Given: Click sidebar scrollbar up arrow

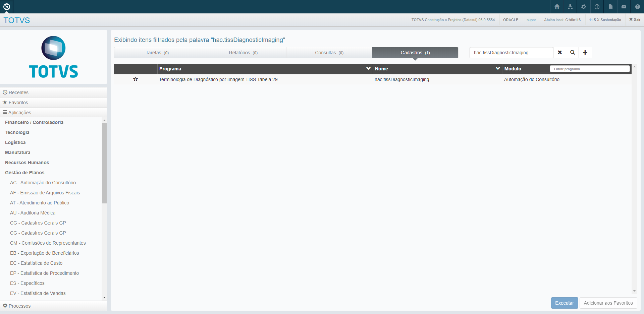Looking at the screenshot, I should coord(104,120).
